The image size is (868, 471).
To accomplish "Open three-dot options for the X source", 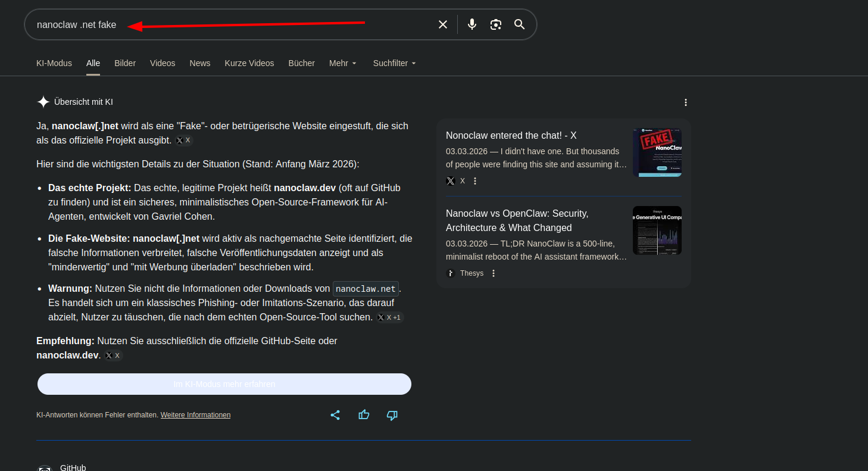I will point(475,181).
